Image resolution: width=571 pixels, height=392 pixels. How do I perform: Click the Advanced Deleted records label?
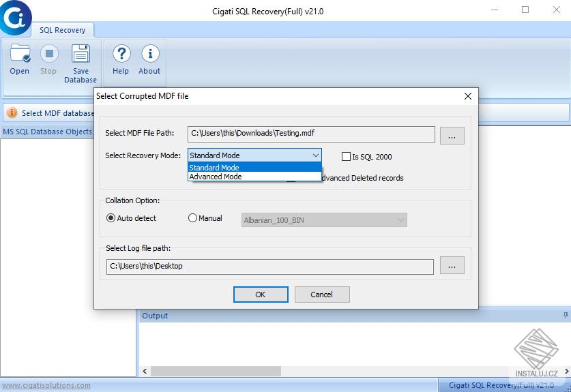[x=363, y=178]
